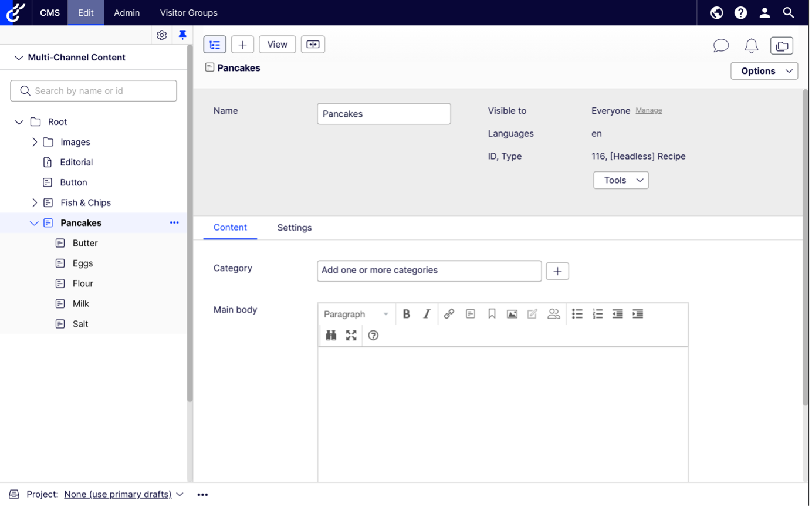The width and height of the screenshot is (812, 507).
Task: Open find and replace binoculars icon
Action: [x=331, y=335]
